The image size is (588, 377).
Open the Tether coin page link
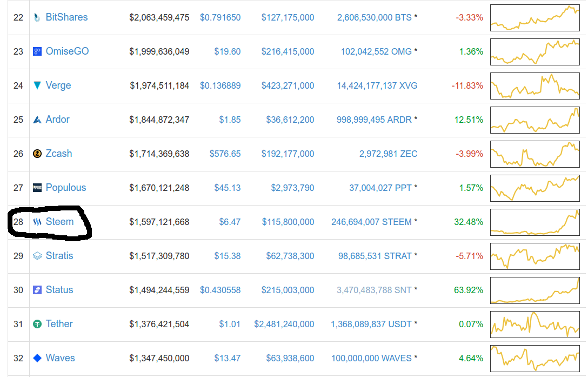[x=59, y=323]
